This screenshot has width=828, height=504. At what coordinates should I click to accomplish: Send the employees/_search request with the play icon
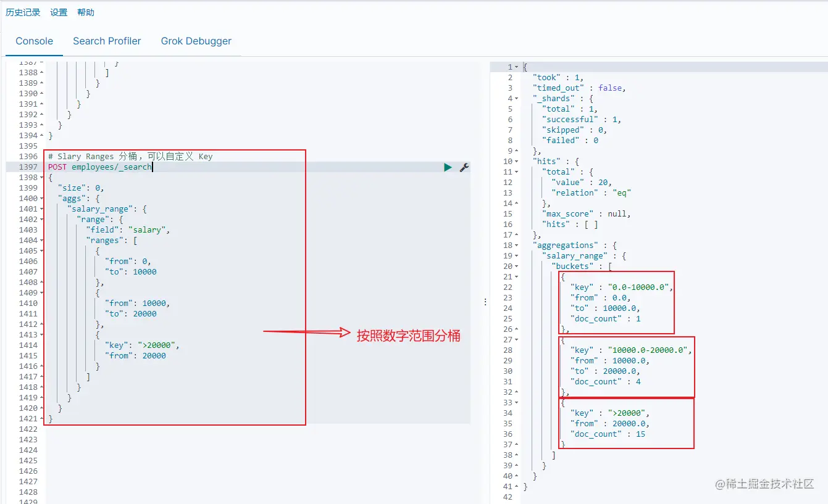click(448, 167)
